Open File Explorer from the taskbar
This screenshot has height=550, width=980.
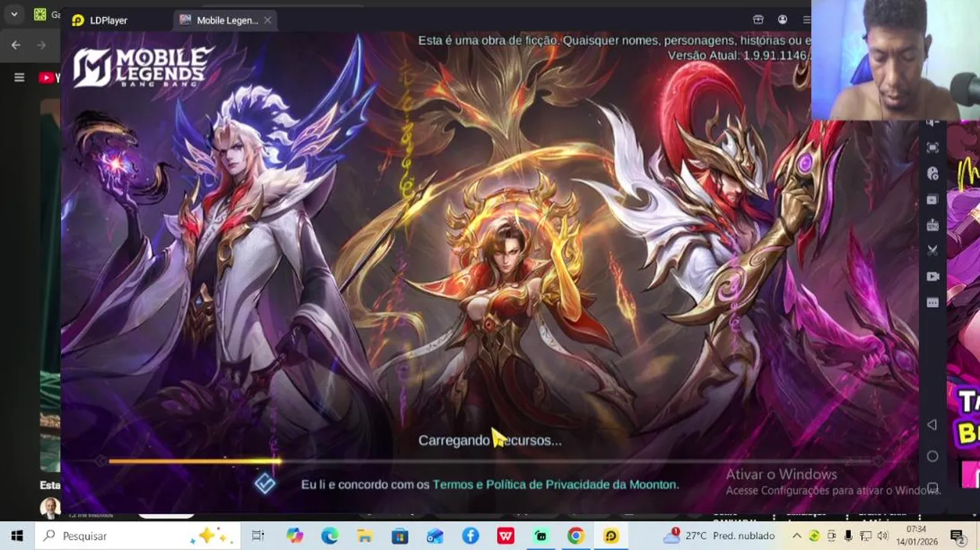[365, 535]
